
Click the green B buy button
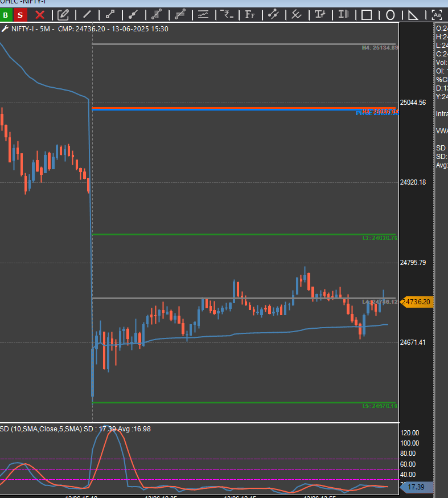coord(6,15)
